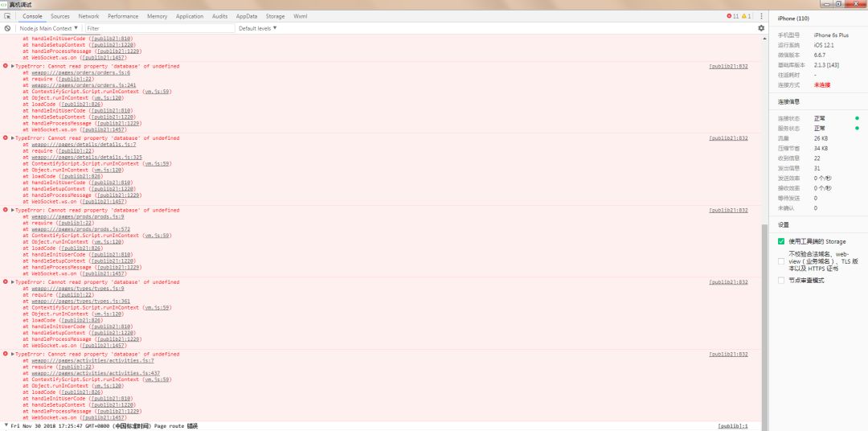Viewport: 868px width, 431px height.
Task: Switch to the Audits tab
Action: pyautogui.click(x=219, y=17)
